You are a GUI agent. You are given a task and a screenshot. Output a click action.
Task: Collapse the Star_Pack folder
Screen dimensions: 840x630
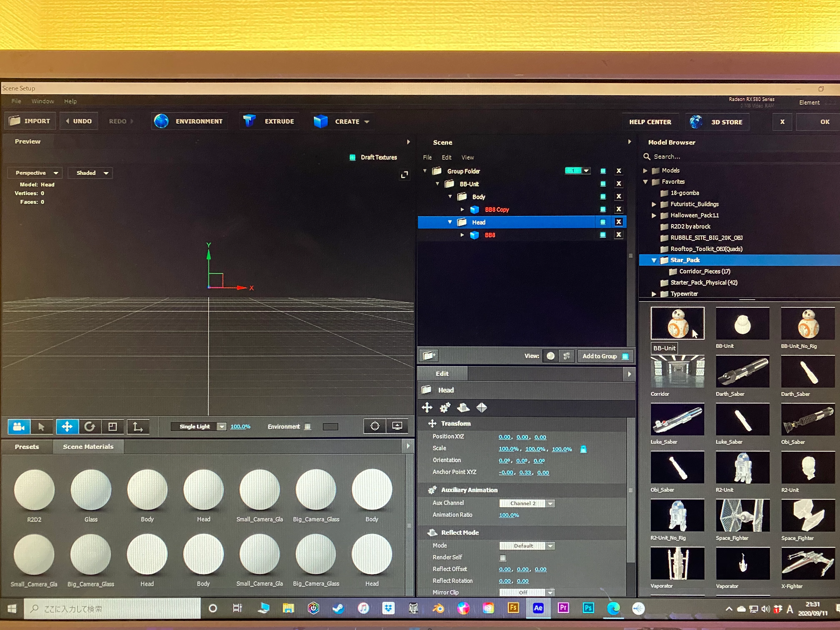point(654,260)
